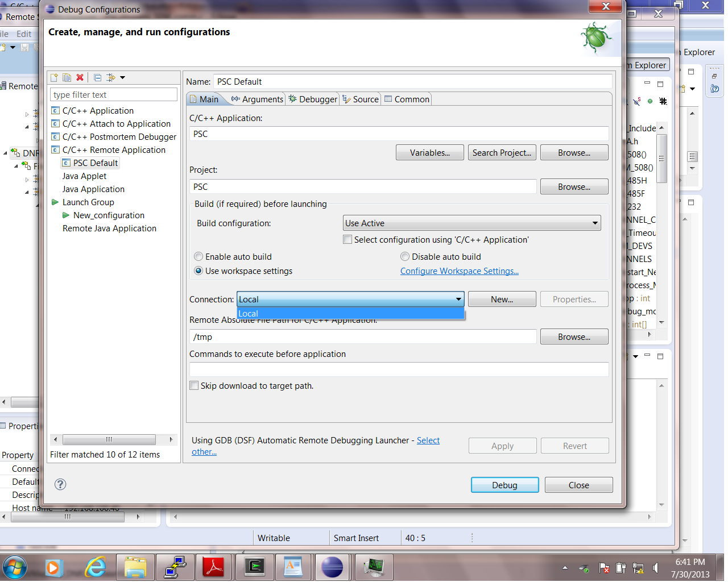Select Use workspace settings radio option
728x582 pixels.
click(x=198, y=271)
